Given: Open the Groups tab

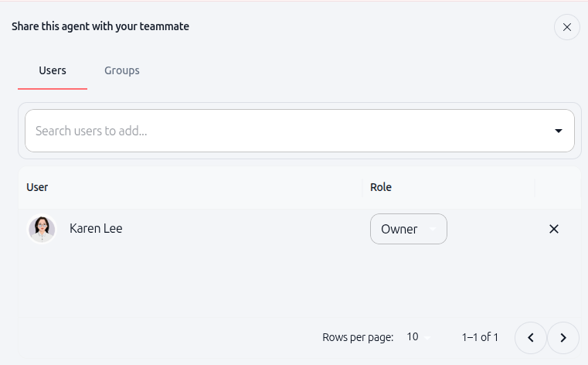Looking at the screenshot, I should (x=122, y=70).
